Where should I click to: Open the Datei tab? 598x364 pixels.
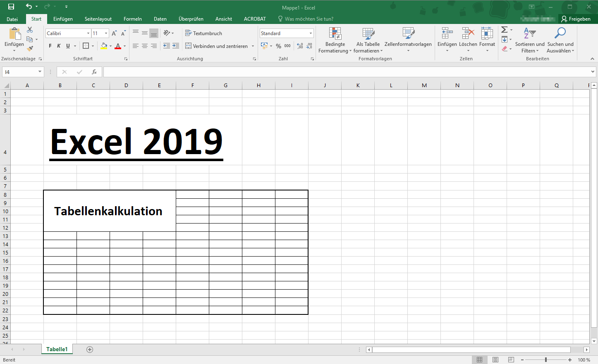tap(12, 19)
